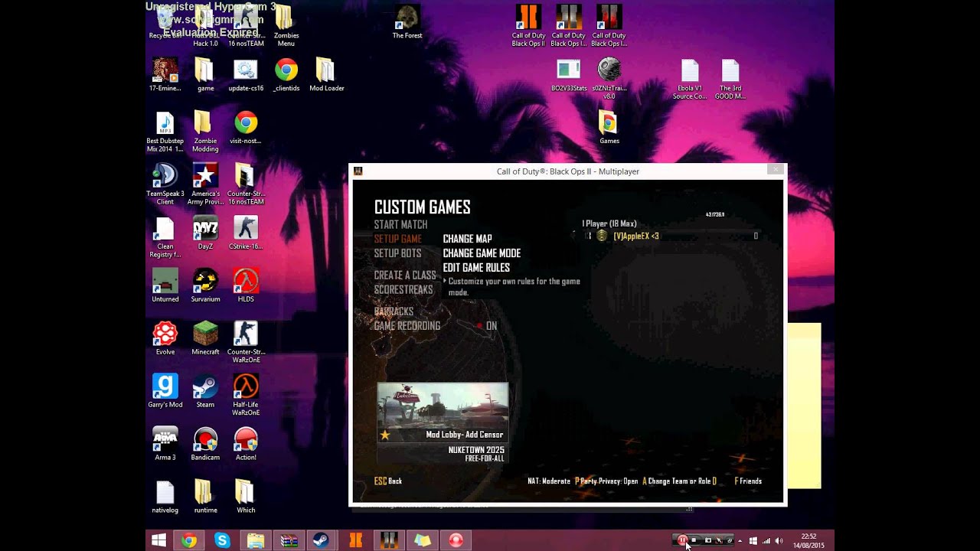Open The Forest desktop shortcut
Viewport: 980px width, 551px height.
click(x=407, y=22)
